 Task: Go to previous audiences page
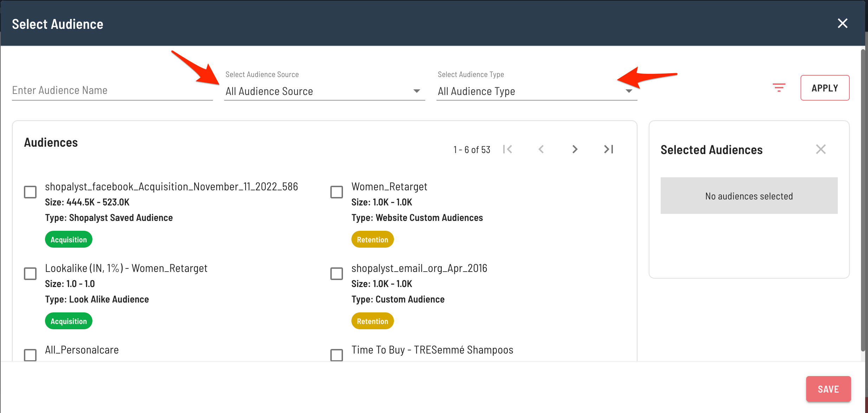[541, 149]
